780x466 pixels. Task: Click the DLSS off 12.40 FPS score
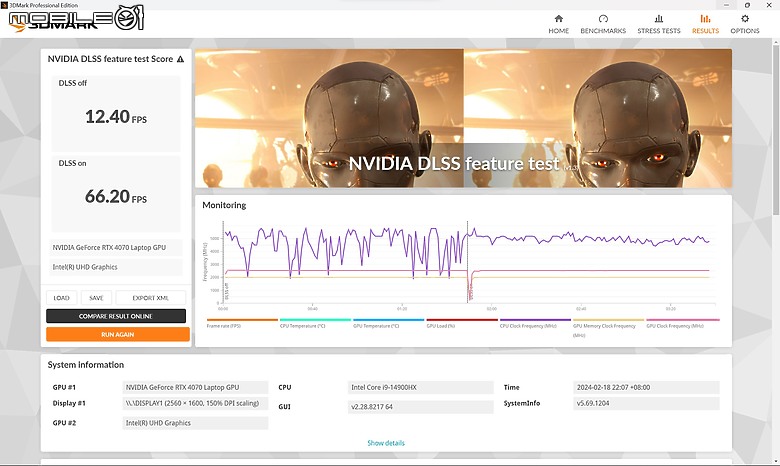[x=116, y=117]
